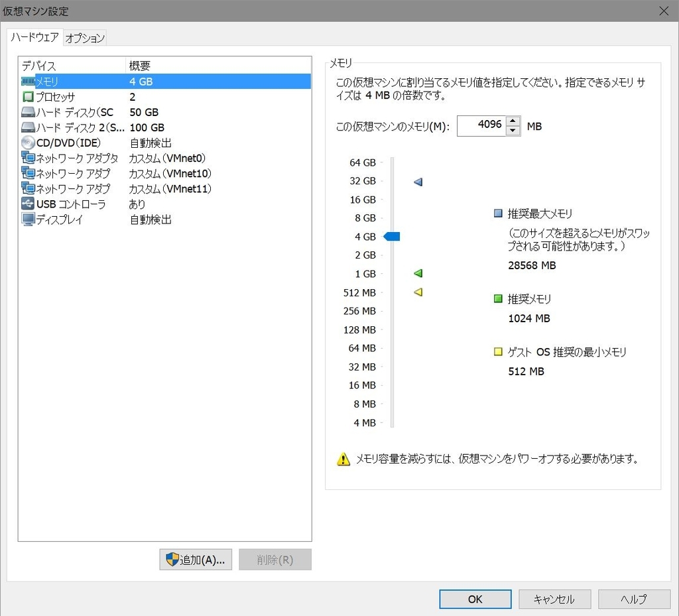Increase memory with the up spinner arrow
Image resolution: width=679 pixels, height=616 pixels.
pos(514,122)
